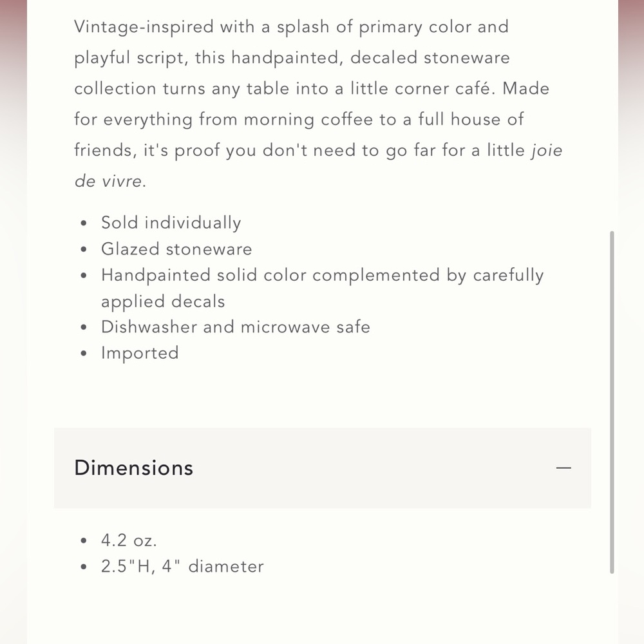Click the '2.5"H, 4" diameter' item
This screenshot has width=644, height=644.
(182, 566)
